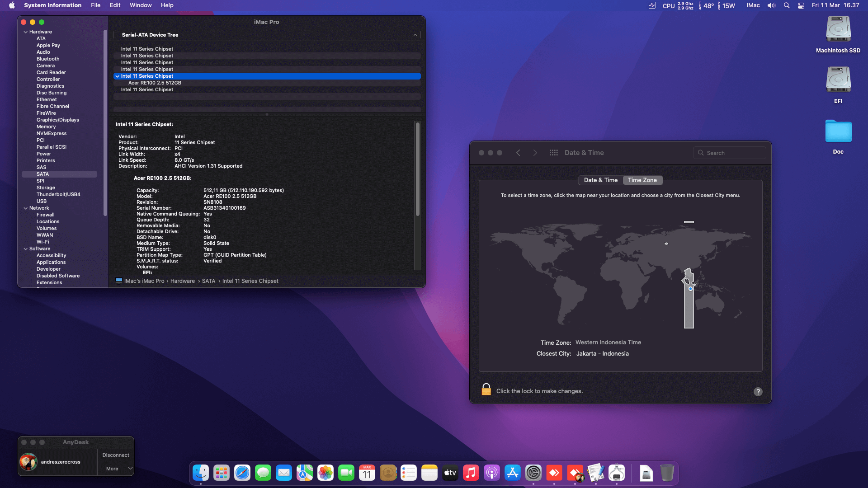
Task: Open Doc folder on desktop
Action: (x=838, y=136)
